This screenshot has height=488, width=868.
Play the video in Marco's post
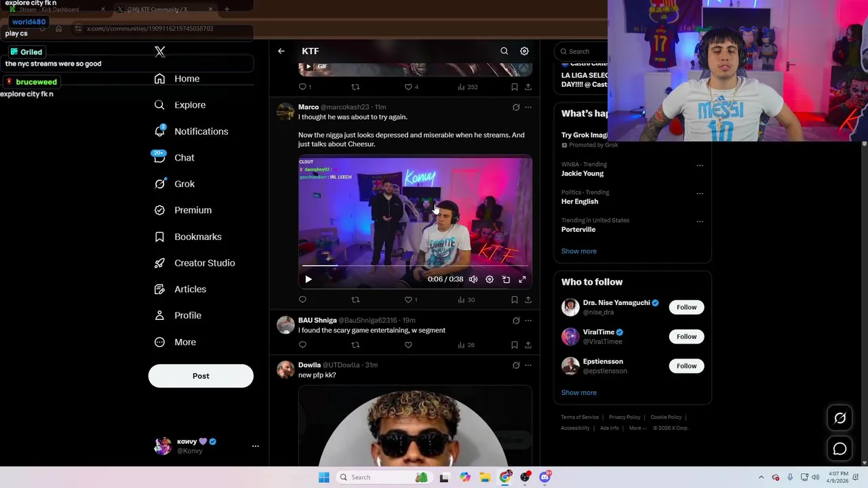pos(309,279)
